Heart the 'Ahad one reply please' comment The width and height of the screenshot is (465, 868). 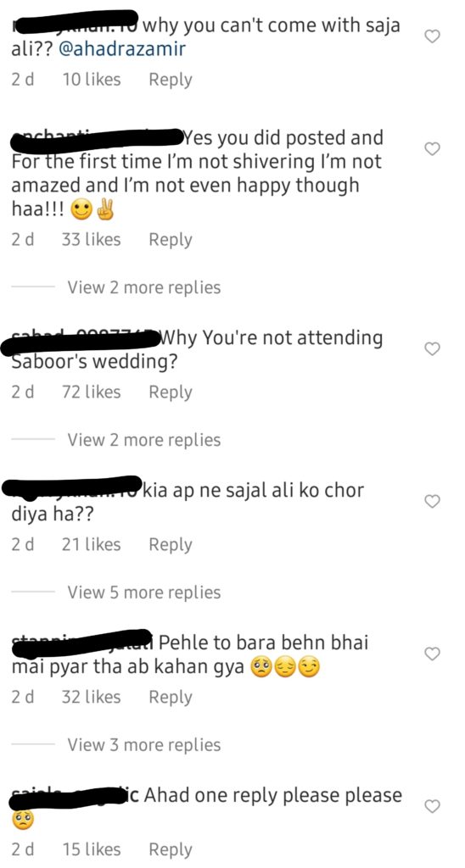[432, 807]
